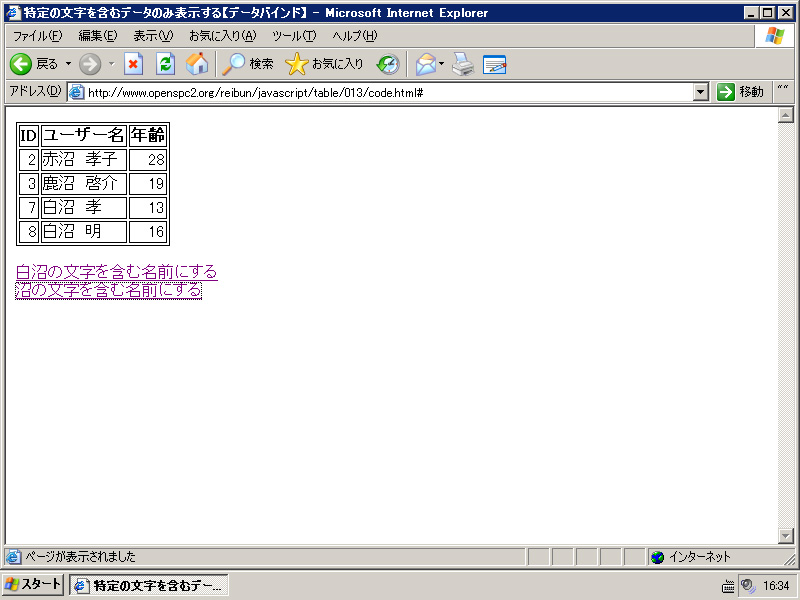Click the page icon in address bar

[77, 92]
